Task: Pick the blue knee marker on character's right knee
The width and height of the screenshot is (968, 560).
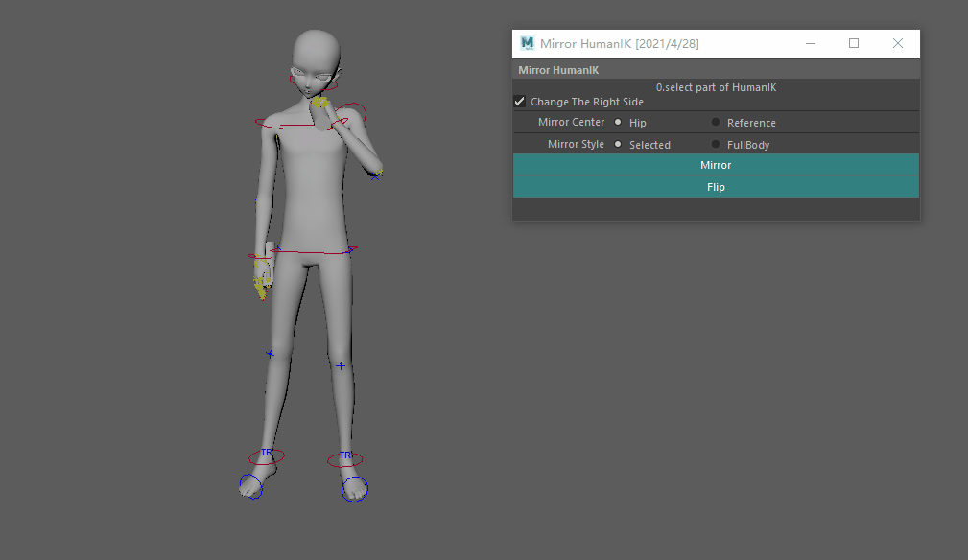Action: click(x=271, y=354)
